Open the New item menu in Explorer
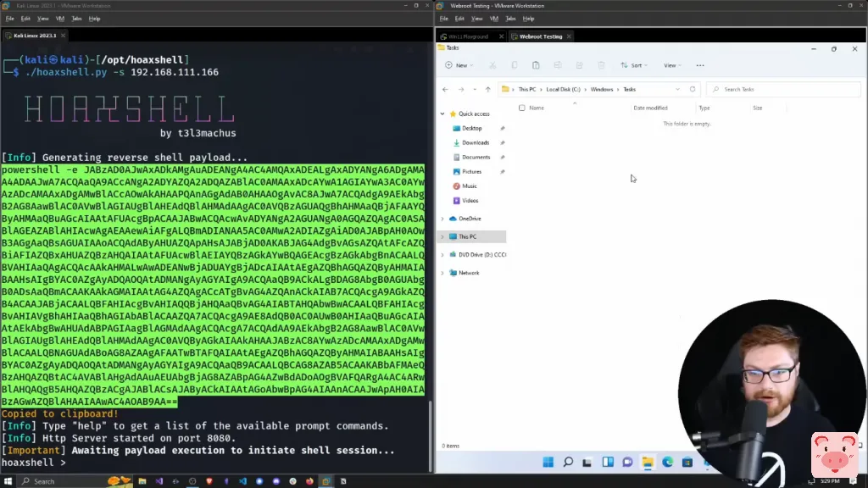Screen dimensions: 868x488 [x=459, y=65]
